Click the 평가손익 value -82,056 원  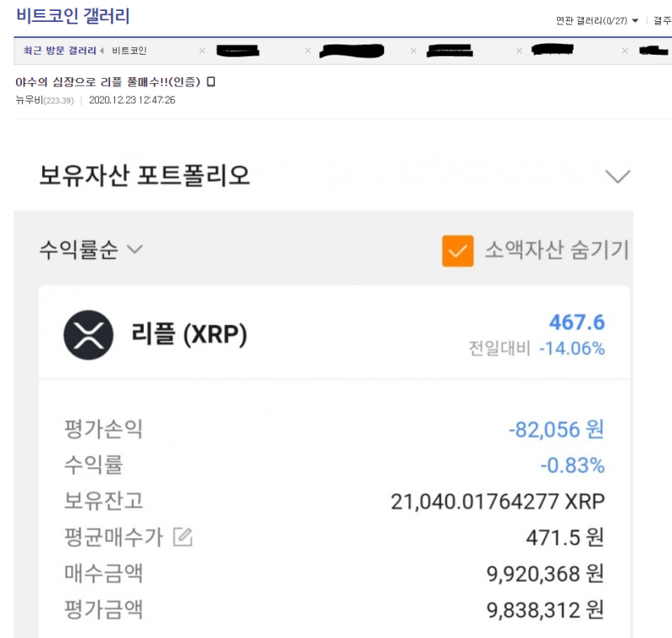pos(556,430)
